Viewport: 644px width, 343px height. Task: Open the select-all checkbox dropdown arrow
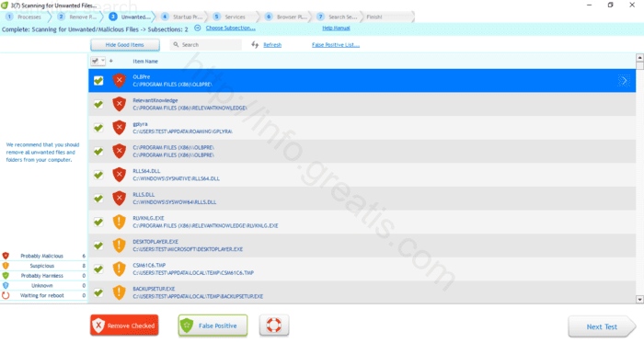click(x=103, y=61)
